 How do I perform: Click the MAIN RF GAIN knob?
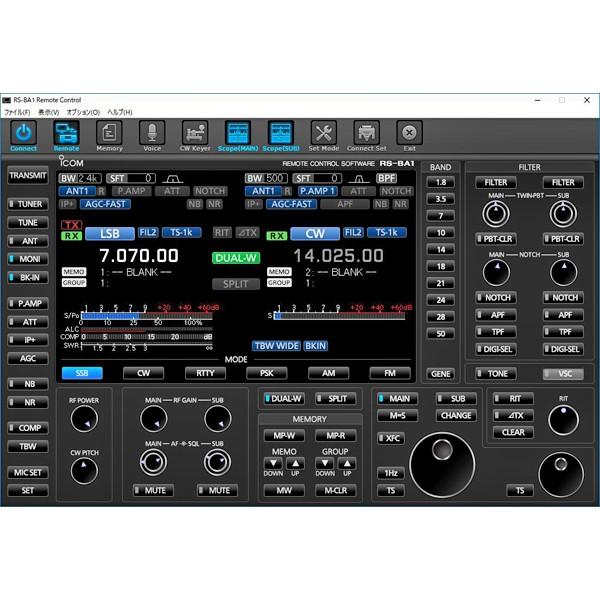pos(154,419)
